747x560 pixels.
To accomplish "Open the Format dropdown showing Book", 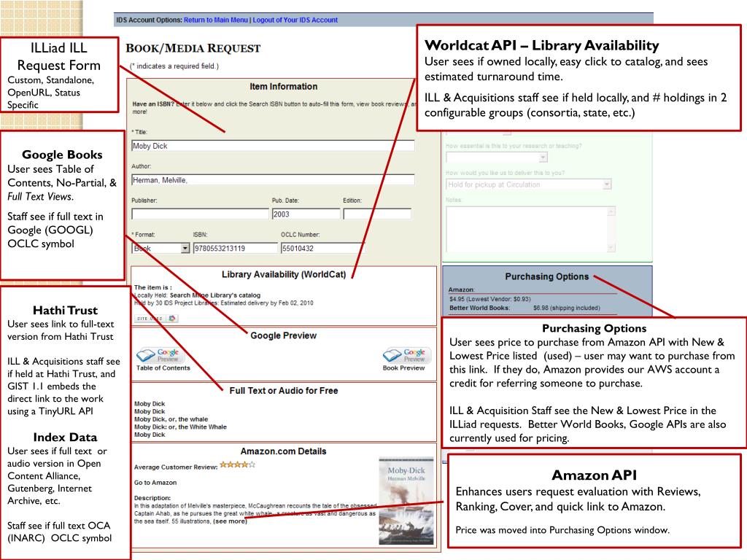I will pyautogui.click(x=161, y=248).
